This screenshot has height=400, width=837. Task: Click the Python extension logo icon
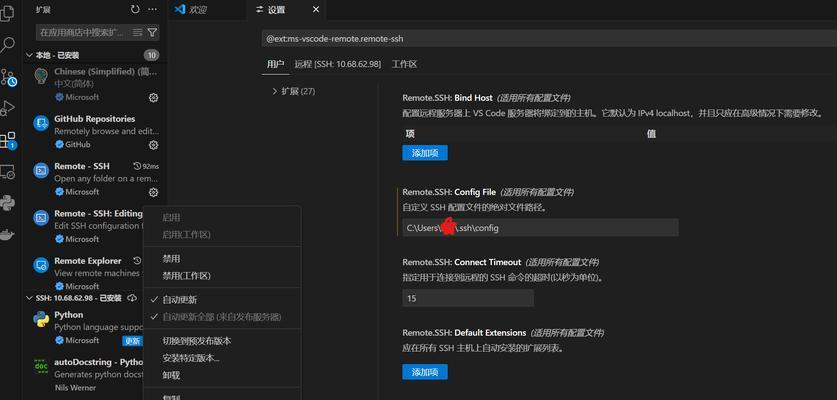pos(41,319)
